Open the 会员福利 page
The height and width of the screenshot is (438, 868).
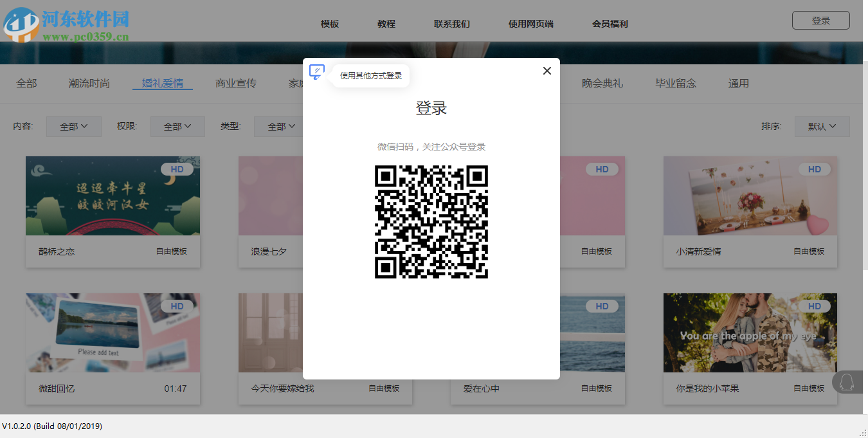tap(608, 24)
